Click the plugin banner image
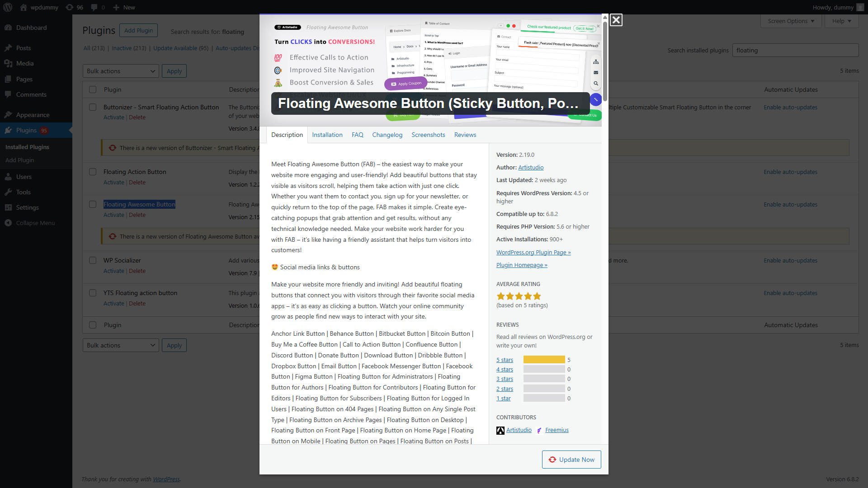 (x=430, y=70)
